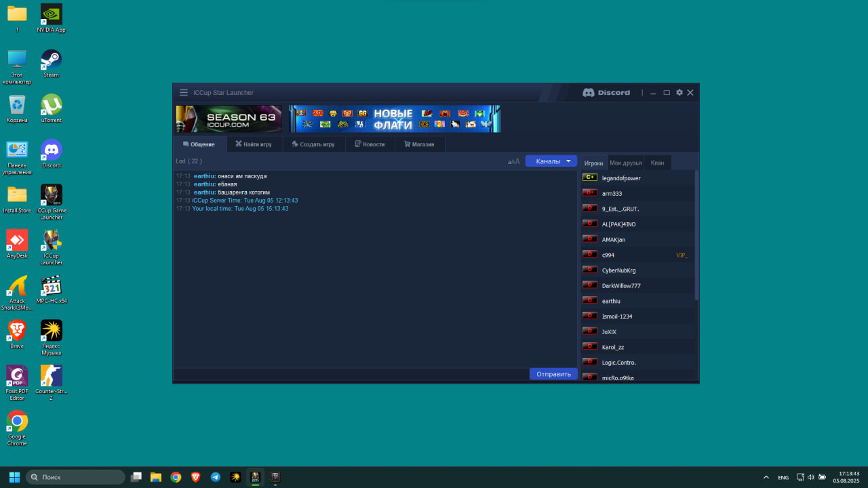Open the hamburger menu in iCCup Star Launcher
This screenshot has height=488, width=868.
pyautogui.click(x=184, y=93)
